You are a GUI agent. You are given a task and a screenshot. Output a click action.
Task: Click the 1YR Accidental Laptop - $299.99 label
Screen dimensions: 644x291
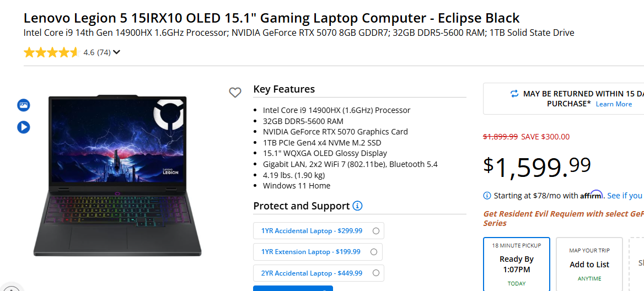pos(312,231)
